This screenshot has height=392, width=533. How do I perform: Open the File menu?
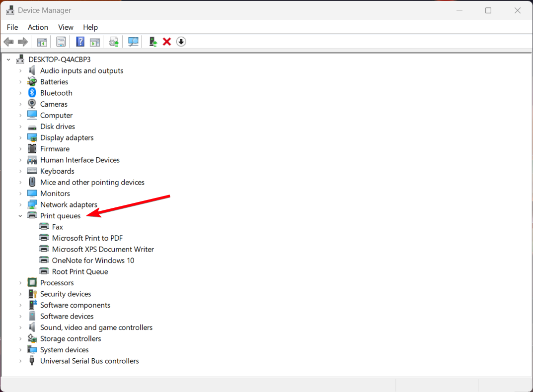pos(12,27)
